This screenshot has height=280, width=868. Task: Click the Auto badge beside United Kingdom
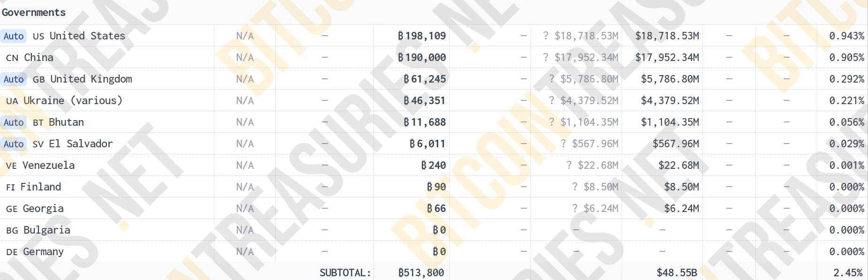coord(14,79)
